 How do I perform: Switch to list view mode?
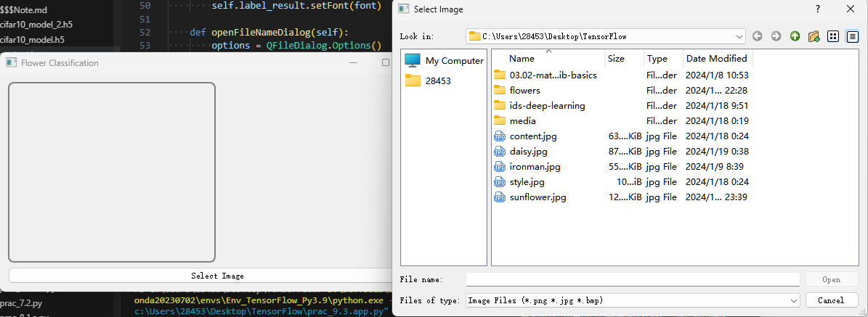click(833, 36)
